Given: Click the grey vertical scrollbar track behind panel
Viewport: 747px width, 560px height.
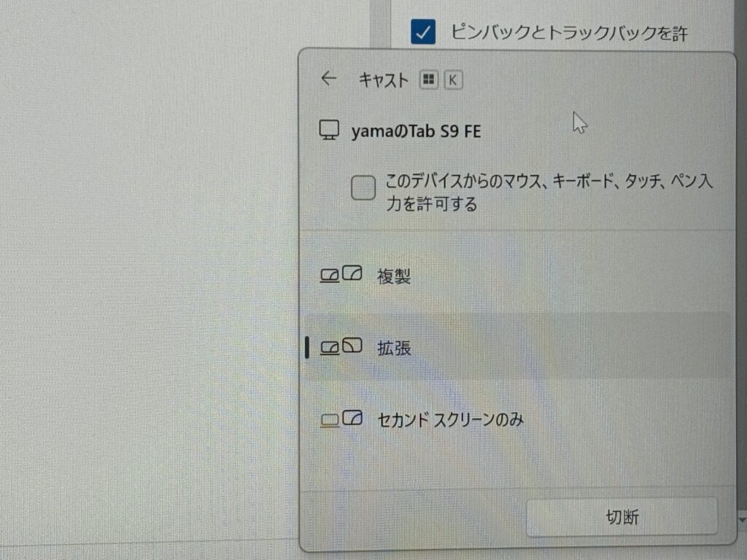Looking at the screenshot, I should (380, 23).
